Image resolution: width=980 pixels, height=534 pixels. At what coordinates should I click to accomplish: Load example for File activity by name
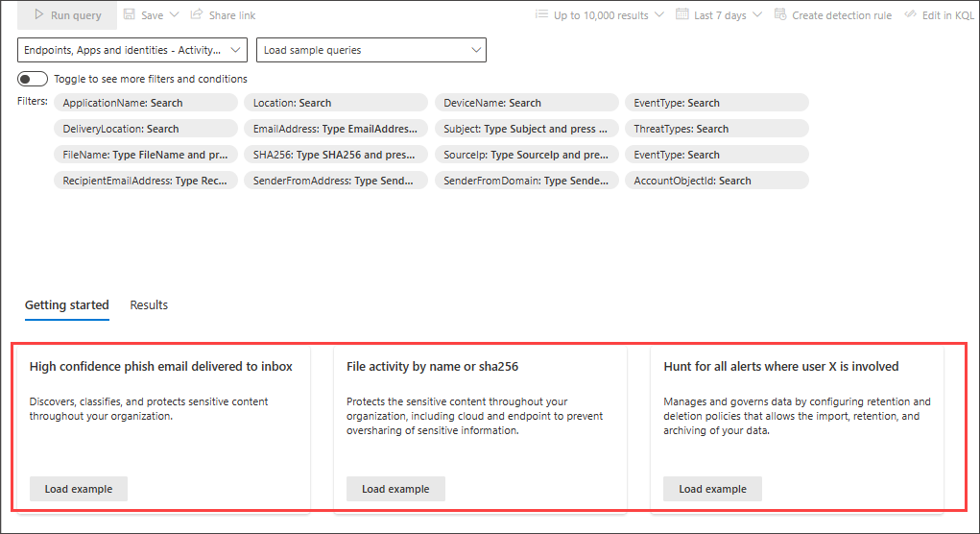pyautogui.click(x=395, y=489)
